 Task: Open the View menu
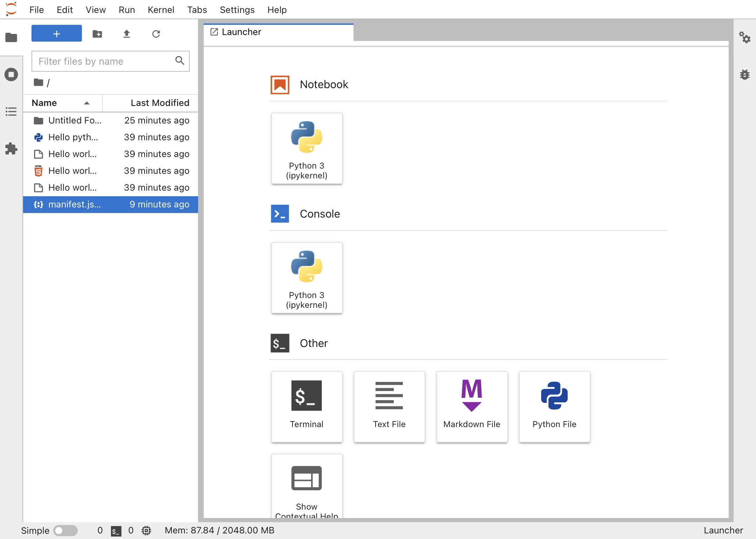96,10
